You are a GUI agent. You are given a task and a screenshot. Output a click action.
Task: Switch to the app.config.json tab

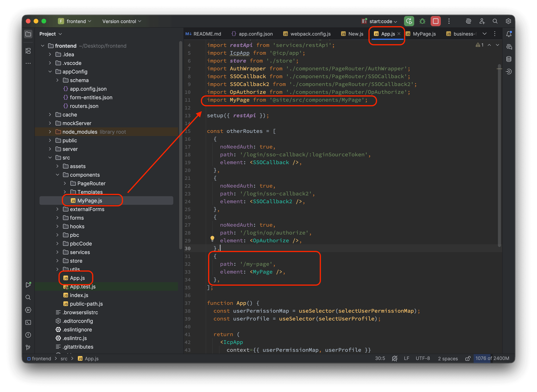(252, 34)
